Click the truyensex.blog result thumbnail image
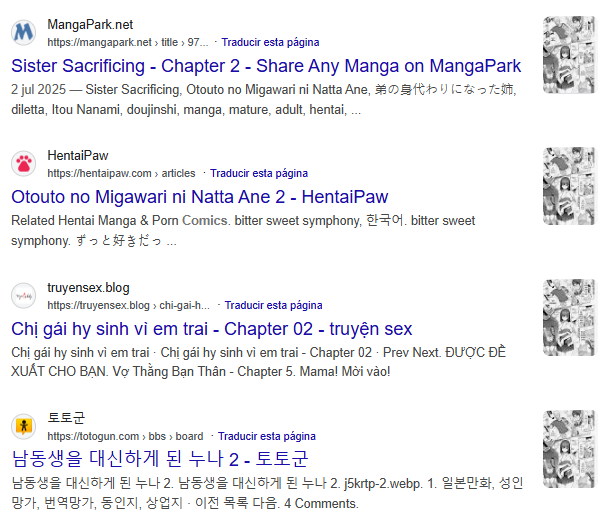 [x=569, y=317]
